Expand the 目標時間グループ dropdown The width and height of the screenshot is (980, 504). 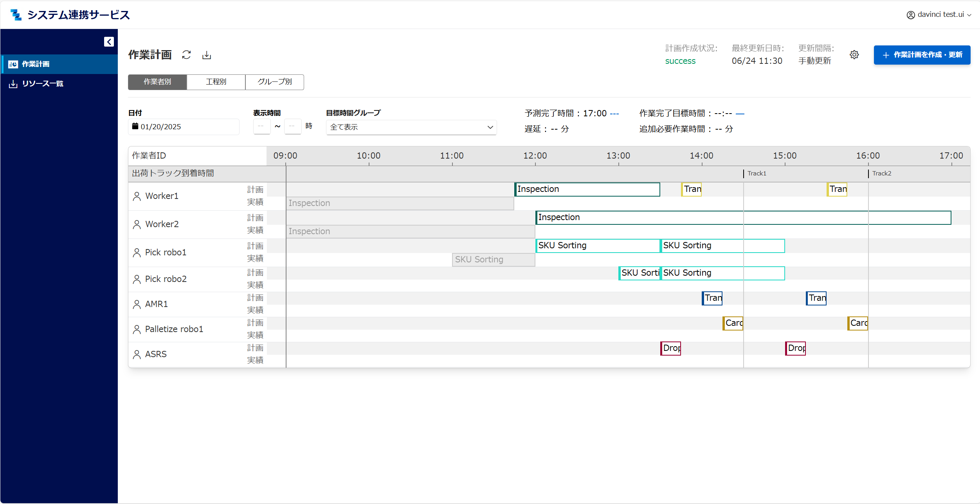(x=411, y=127)
